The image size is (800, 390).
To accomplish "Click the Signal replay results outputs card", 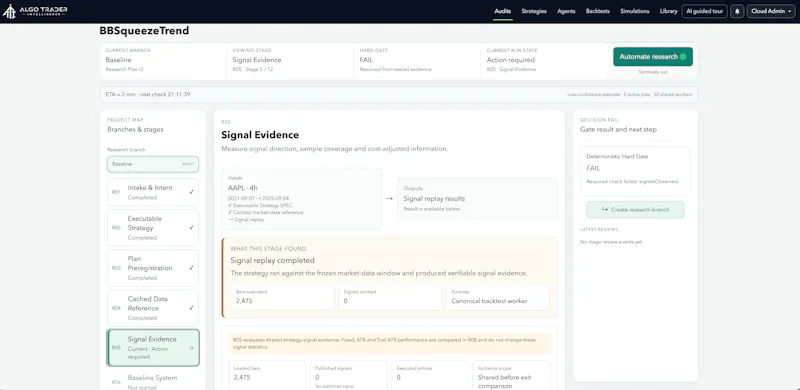I will coord(477,199).
